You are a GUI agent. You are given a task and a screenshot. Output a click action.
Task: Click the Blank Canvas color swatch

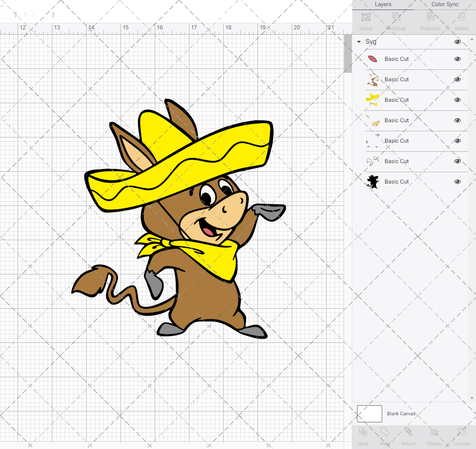coord(369,413)
